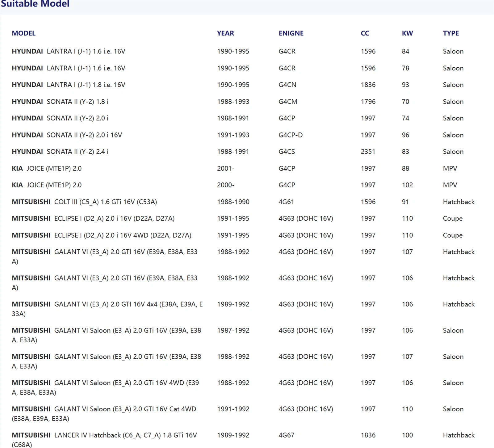Click CC value 1836 in LANTRA 1.8 row
The height and width of the screenshot is (448, 494).
[x=368, y=85]
